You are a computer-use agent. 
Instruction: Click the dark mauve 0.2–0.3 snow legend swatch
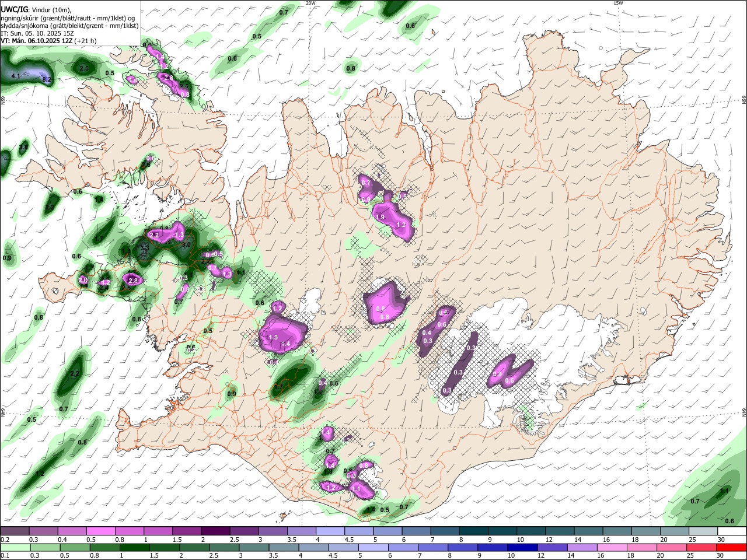[x=15, y=531]
